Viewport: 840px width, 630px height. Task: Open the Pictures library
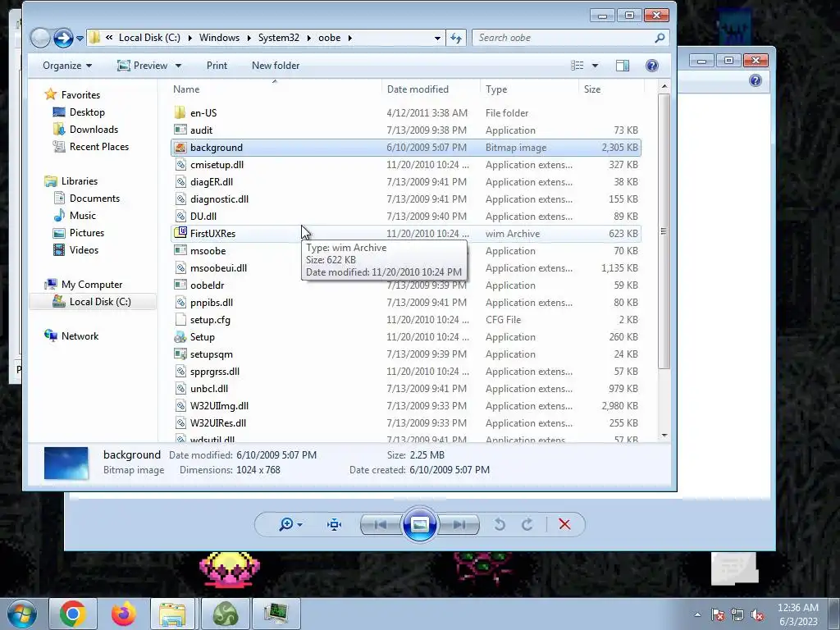pos(87,232)
